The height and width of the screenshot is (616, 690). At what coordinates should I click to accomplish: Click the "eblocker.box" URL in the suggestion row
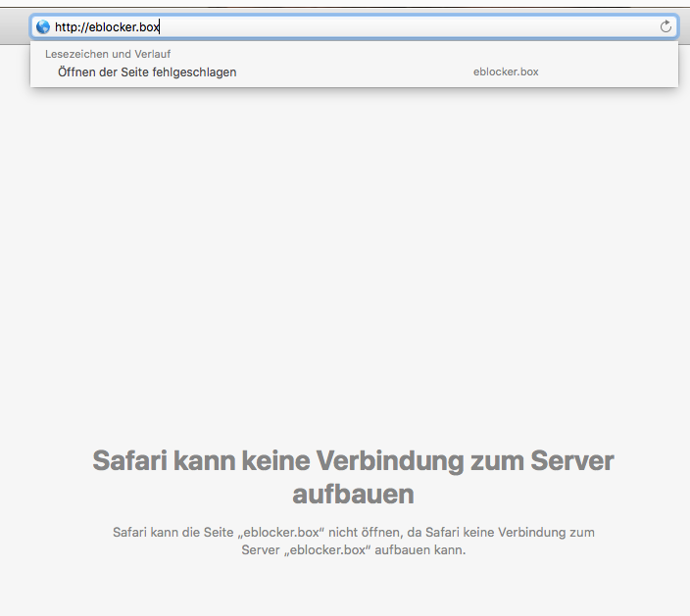pos(506,71)
